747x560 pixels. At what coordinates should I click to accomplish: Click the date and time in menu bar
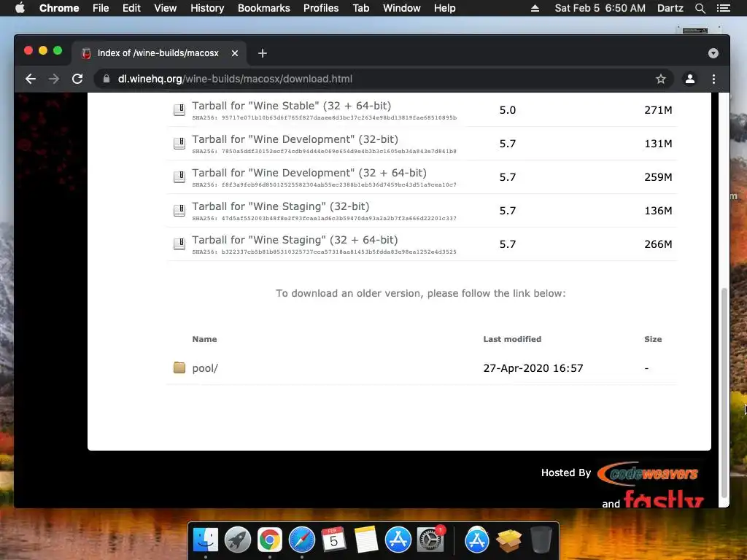pyautogui.click(x=600, y=8)
